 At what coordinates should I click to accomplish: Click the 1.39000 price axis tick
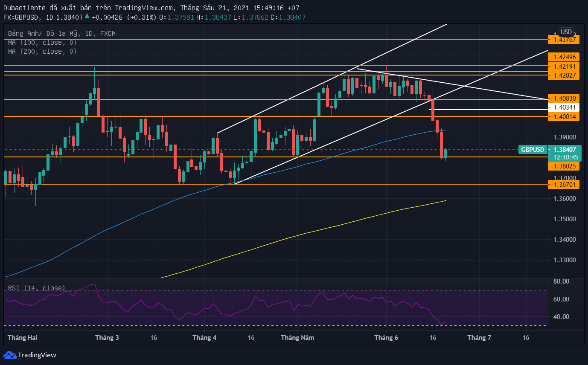[x=565, y=137]
